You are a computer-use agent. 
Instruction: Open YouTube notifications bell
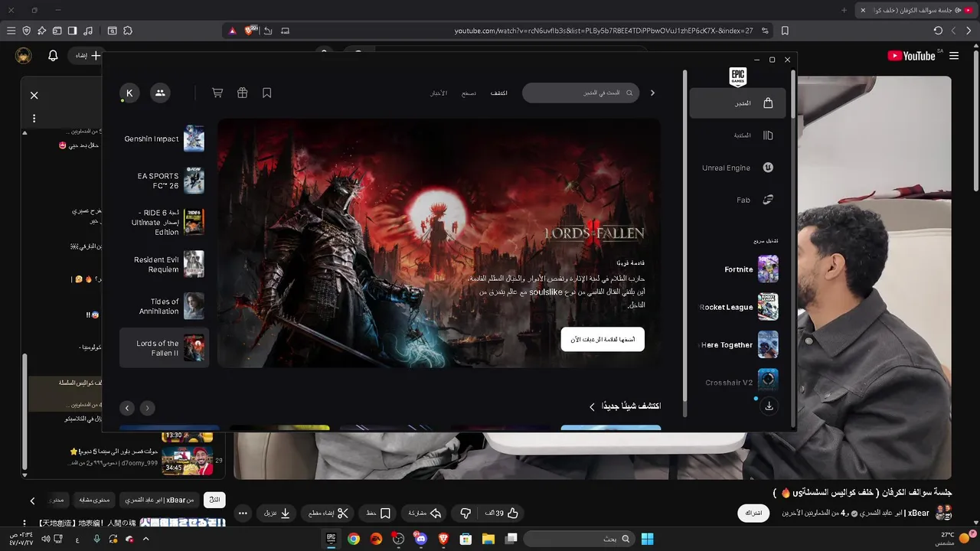coord(53,56)
